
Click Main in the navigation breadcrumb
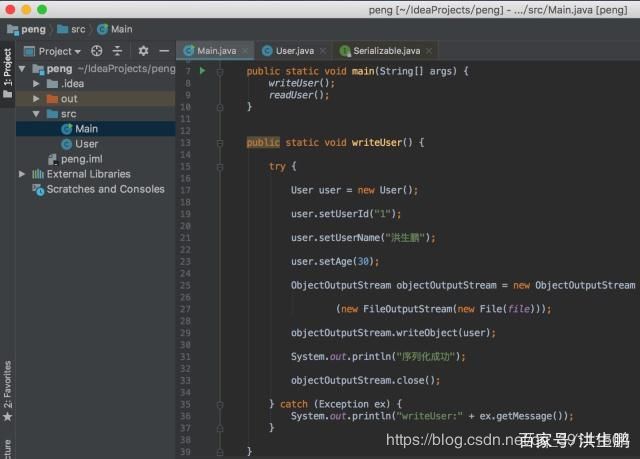click(122, 29)
